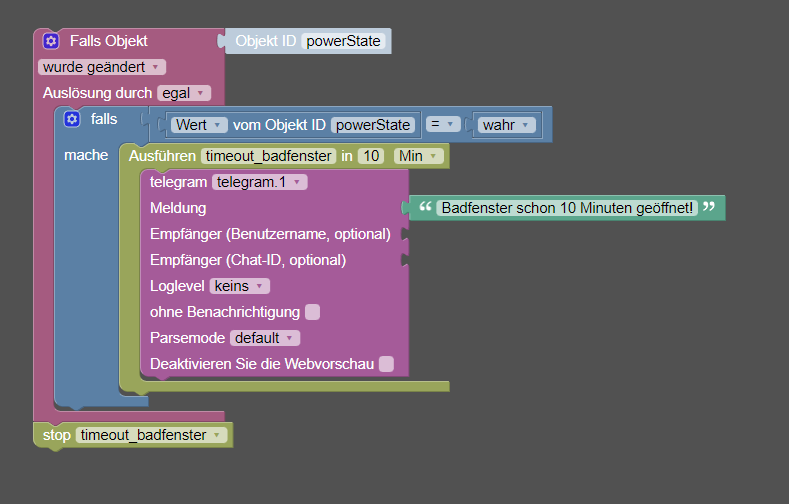The image size is (789, 504).
Task: Click timeout_badfenster name field in Ausführen
Action: point(269,156)
